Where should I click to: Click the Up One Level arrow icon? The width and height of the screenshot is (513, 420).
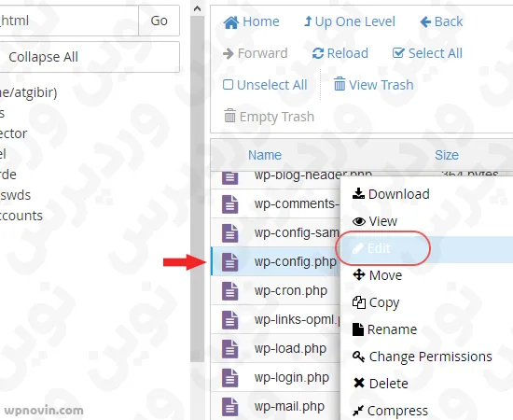(x=308, y=21)
